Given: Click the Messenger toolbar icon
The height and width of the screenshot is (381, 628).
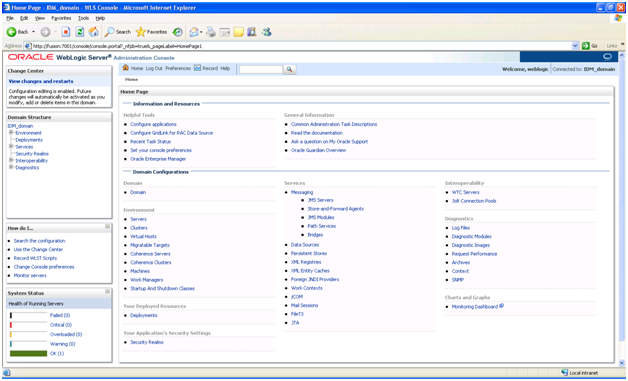Looking at the screenshot, I should click(267, 32).
